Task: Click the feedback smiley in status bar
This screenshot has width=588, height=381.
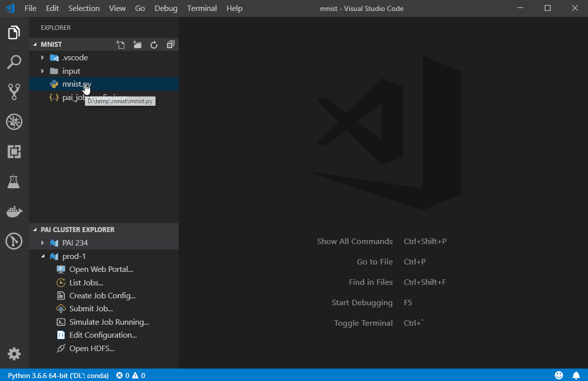Action: (x=559, y=375)
